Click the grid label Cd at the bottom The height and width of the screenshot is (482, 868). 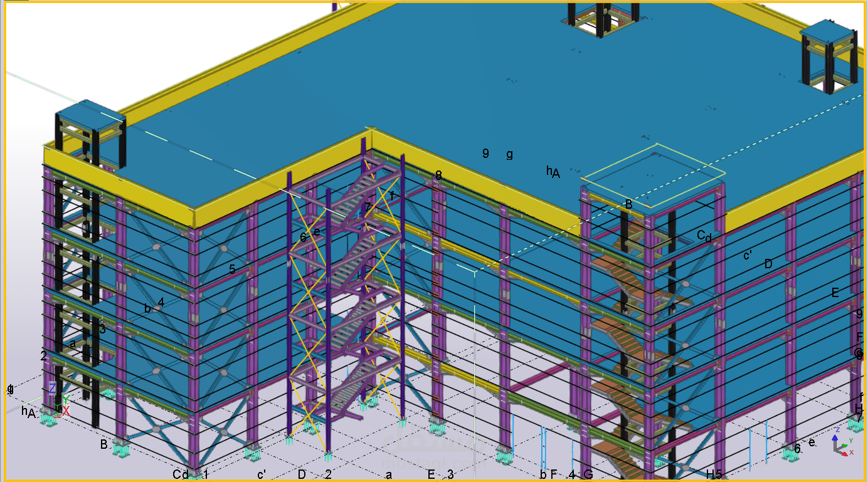click(x=181, y=474)
